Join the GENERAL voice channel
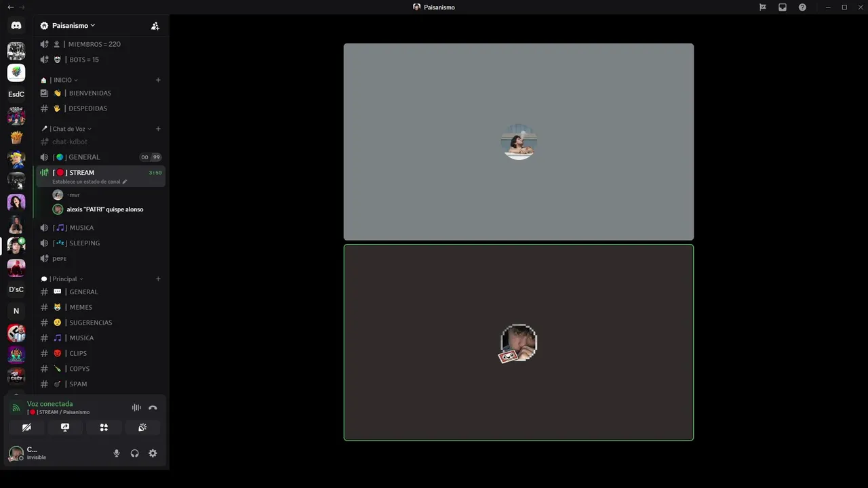868x488 pixels. point(100,157)
